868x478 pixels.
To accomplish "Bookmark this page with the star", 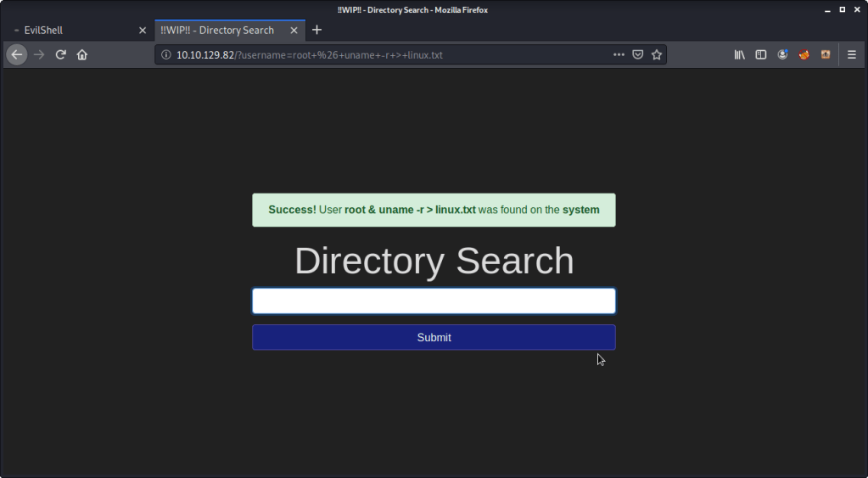I will pyautogui.click(x=657, y=54).
